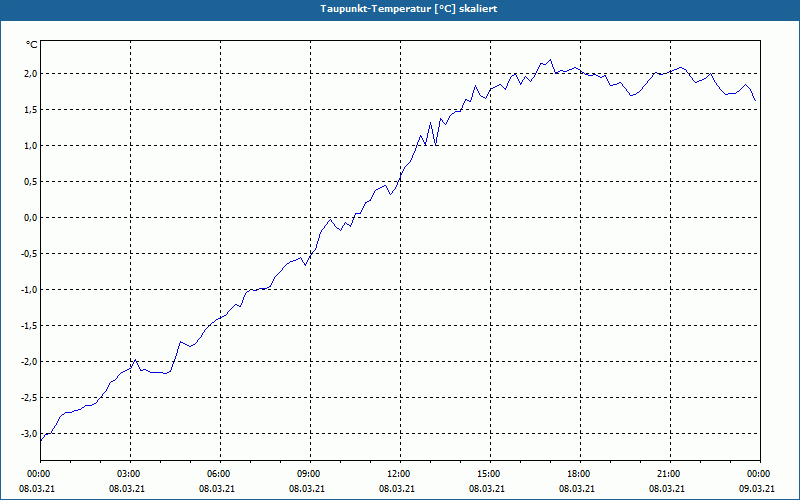The image size is (800, 500).
Task: Click the title 'Taupunkt-Temperatur [°C] skaliert'
Action: 409,9
